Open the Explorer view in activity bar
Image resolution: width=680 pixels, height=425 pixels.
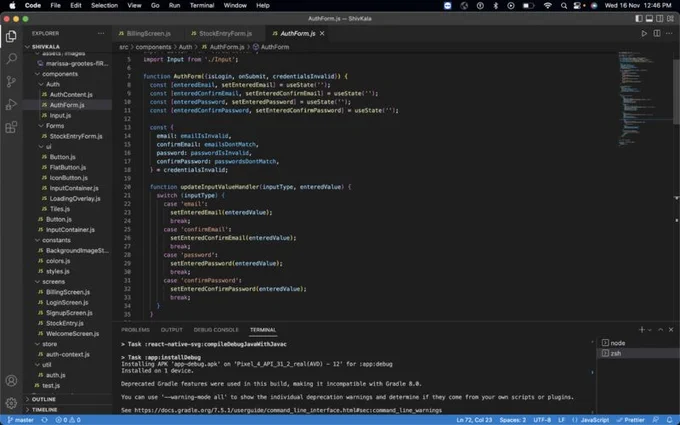11,36
